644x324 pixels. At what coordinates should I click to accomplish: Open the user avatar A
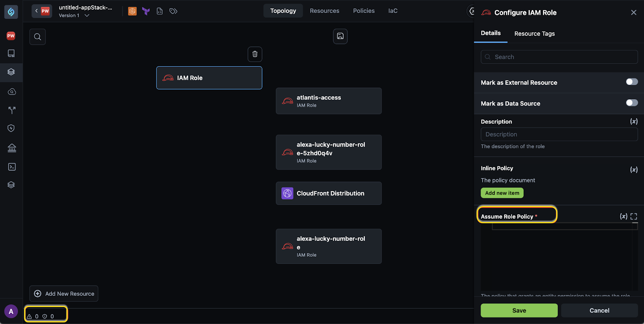11,312
